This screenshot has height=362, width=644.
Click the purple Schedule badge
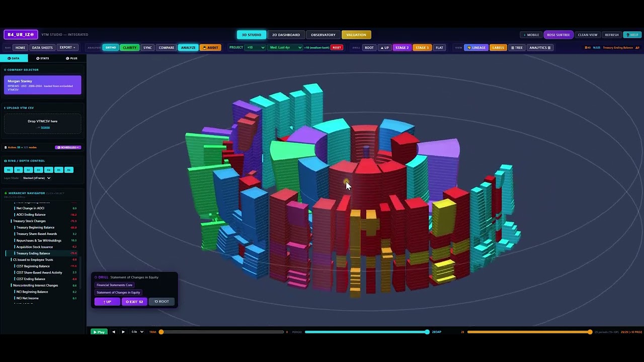pos(68,147)
